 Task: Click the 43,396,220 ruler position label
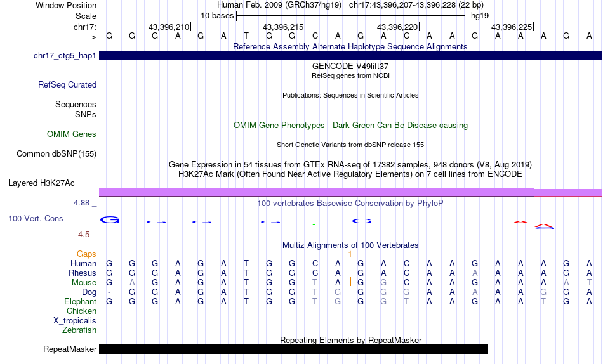[397, 27]
